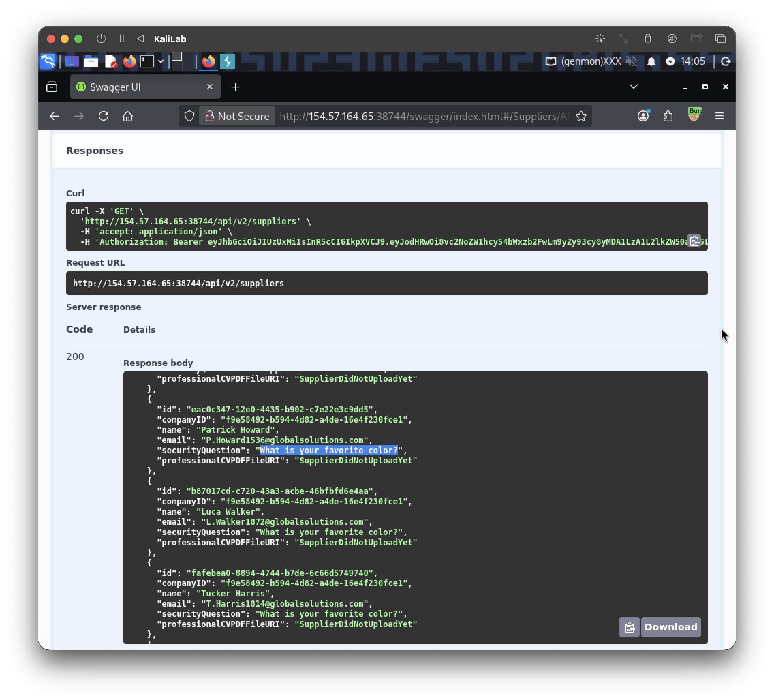This screenshot has width=774, height=700.
Task: Bookmark this page with the star
Action: click(x=581, y=116)
